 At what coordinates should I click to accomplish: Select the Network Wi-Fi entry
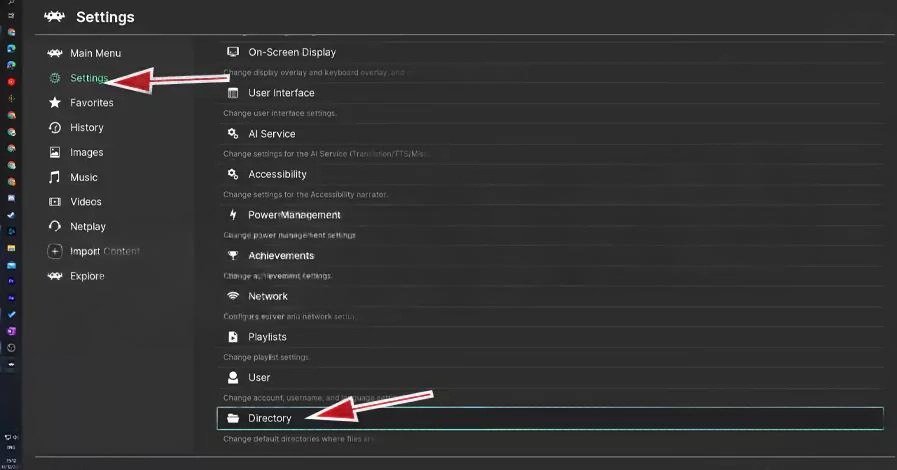pos(267,296)
